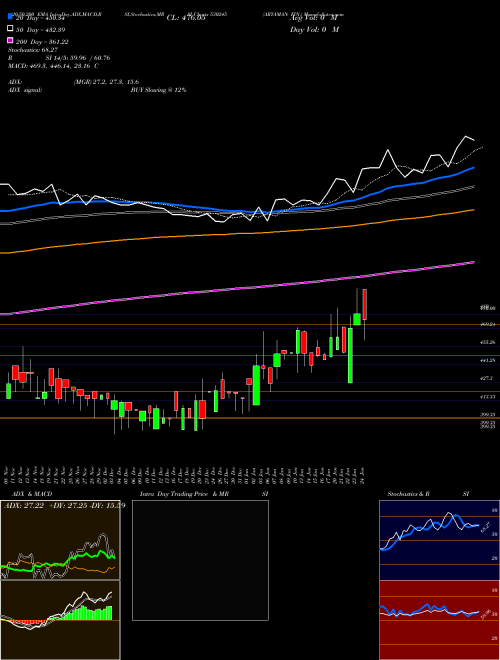Click the '413.33' price axis label
The height and width of the screenshot is (660, 500).
488,397
